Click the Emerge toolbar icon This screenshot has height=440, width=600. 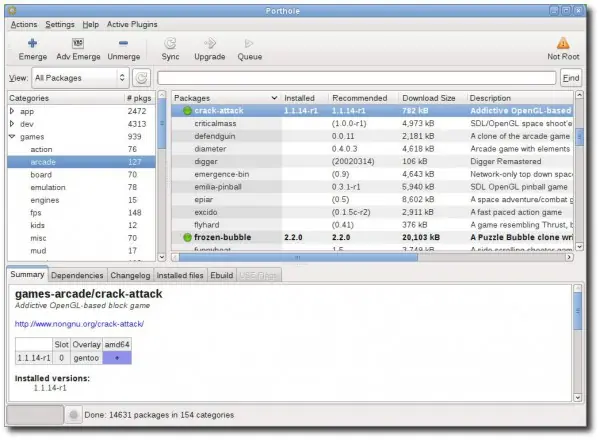(32, 43)
